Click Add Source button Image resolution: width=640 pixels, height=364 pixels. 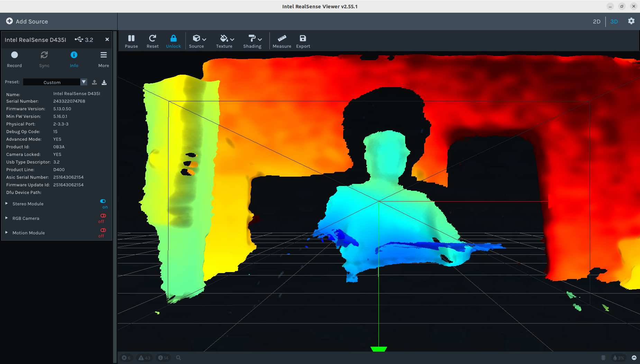(x=27, y=21)
